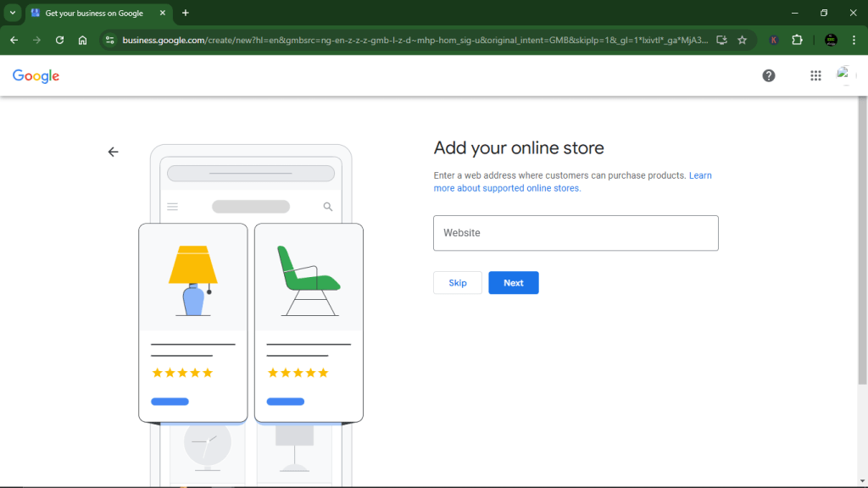The width and height of the screenshot is (868, 488).
Task: Click the Help question mark icon
Action: click(769, 75)
